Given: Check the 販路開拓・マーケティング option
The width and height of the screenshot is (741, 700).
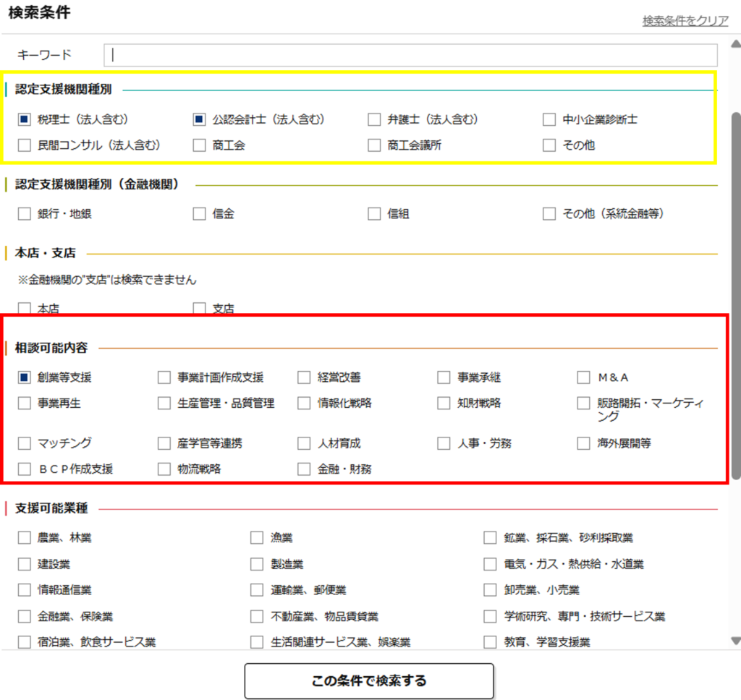Looking at the screenshot, I should point(584,403).
